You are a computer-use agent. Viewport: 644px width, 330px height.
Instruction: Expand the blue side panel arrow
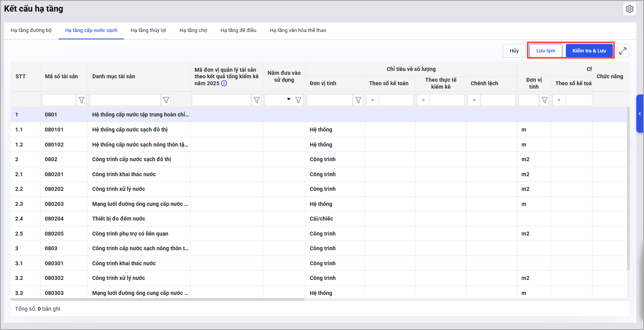click(x=640, y=114)
